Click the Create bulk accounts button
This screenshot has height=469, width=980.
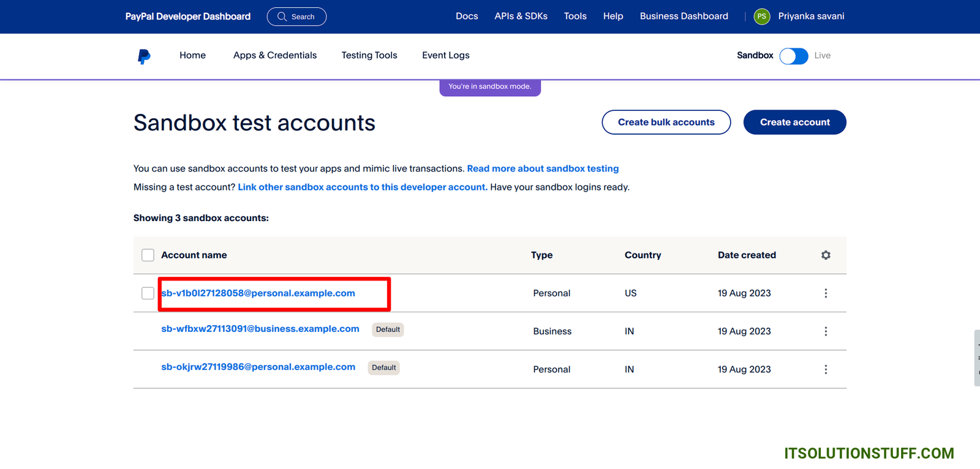tap(666, 122)
